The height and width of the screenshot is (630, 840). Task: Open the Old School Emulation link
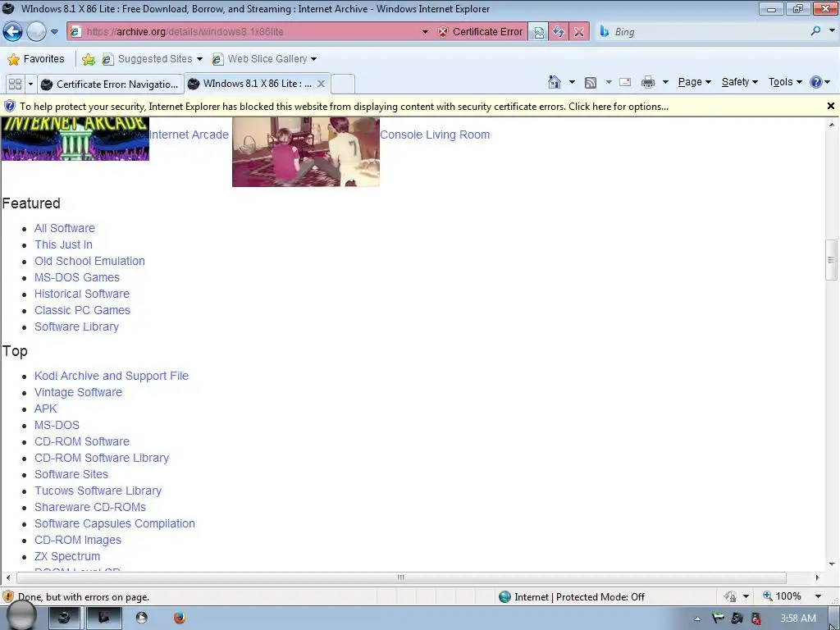click(89, 261)
